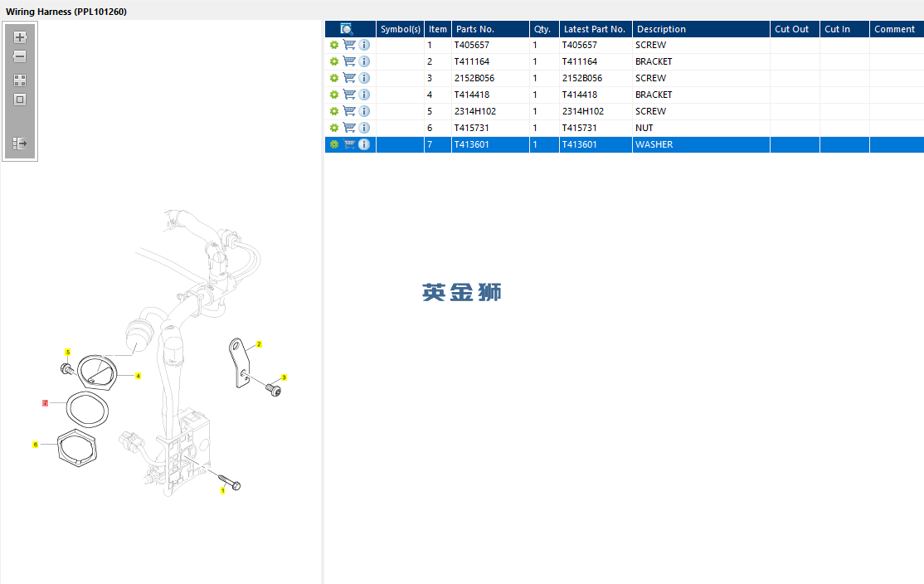Click the Cut In column header

[844, 29]
